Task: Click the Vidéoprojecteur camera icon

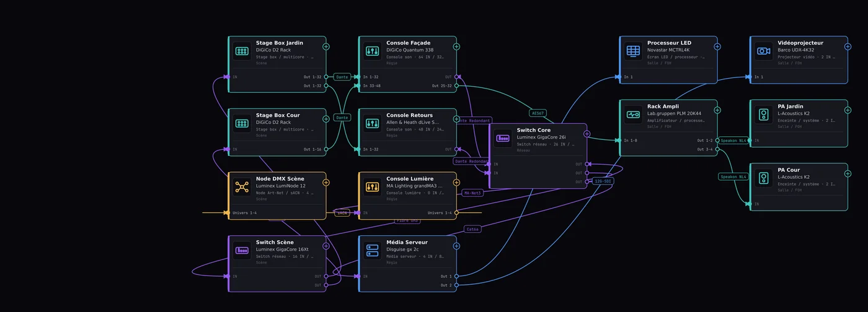Action: click(764, 51)
